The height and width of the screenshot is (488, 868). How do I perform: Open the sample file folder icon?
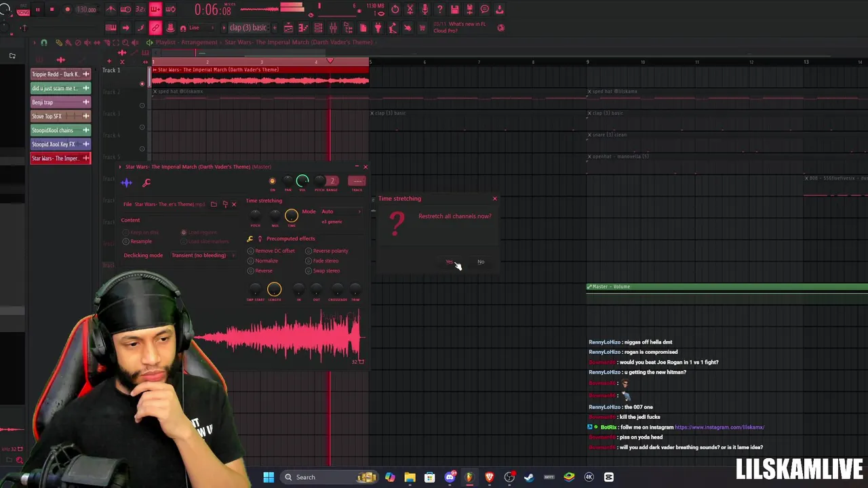pos(214,204)
